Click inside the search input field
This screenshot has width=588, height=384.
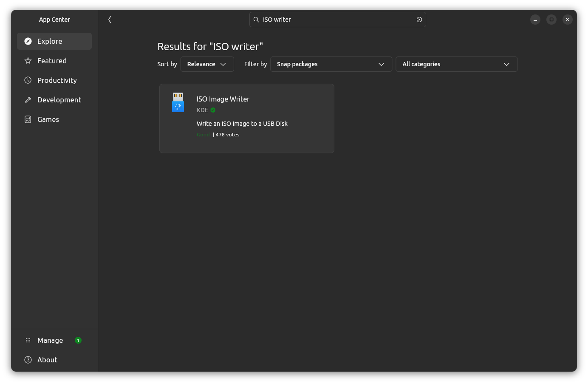click(338, 20)
